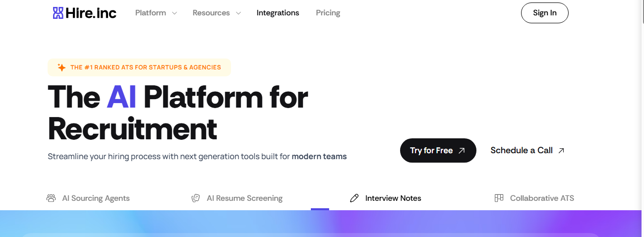644x237 pixels.
Task: Click the AI Resume Screening cards icon
Action: pyautogui.click(x=196, y=198)
